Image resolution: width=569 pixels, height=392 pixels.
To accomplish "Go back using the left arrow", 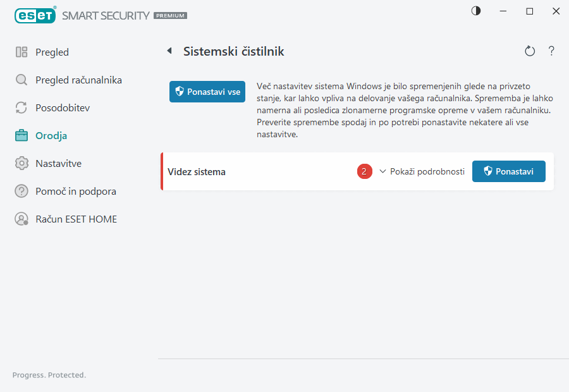I will coord(169,51).
